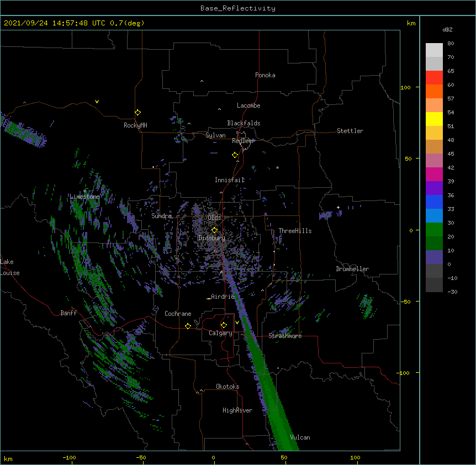
Task: Click the 45 value on dBZ legend
Action: tap(451, 154)
